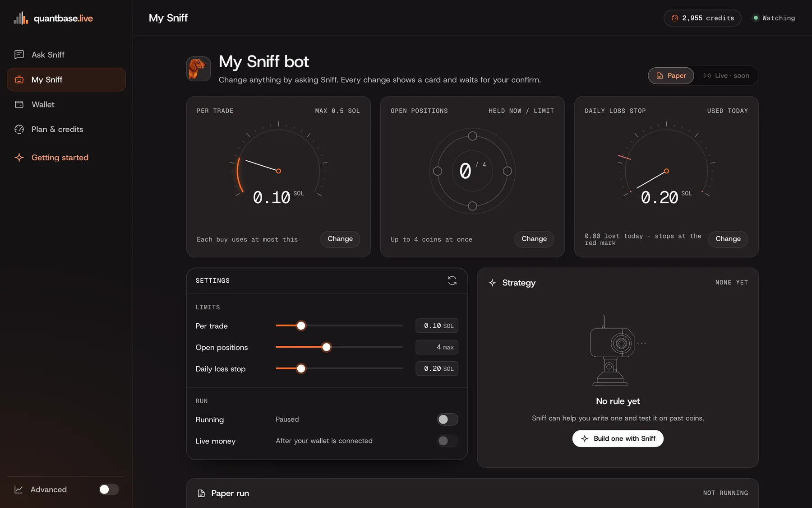Click the Paused status text
The width and height of the screenshot is (812, 508).
click(287, 419)
